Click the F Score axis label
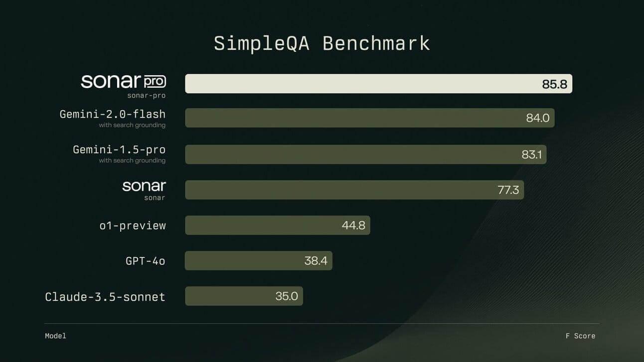Screen dimensions: 644x362 (580, 336)
